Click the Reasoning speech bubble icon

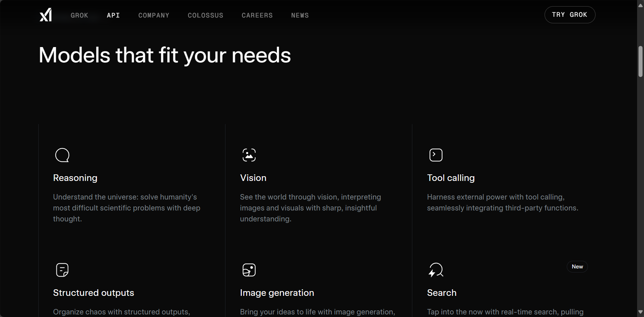(x=62, y=155)
